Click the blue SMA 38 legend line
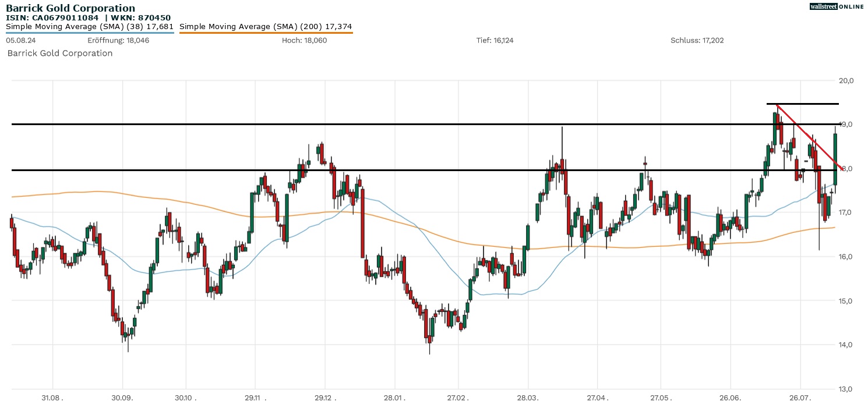Image resolution: width=868 pixels, height=401 pixels. (x=90, y=33)
